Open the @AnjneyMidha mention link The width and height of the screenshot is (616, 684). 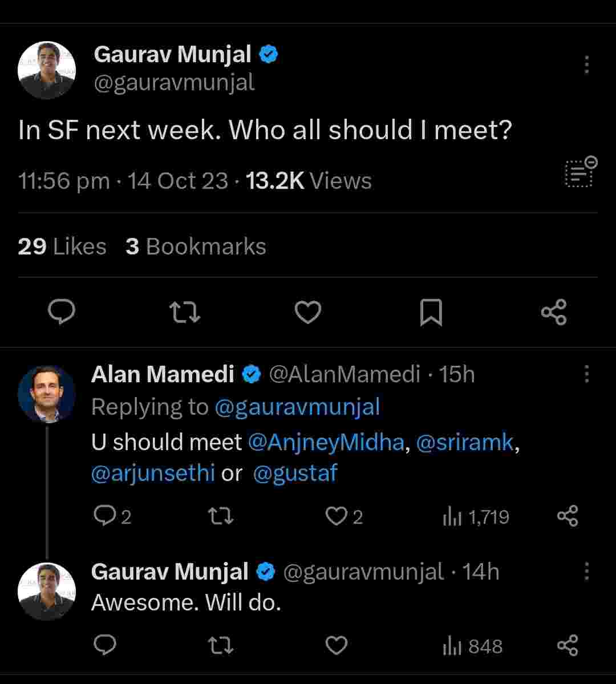pos(326,443)
